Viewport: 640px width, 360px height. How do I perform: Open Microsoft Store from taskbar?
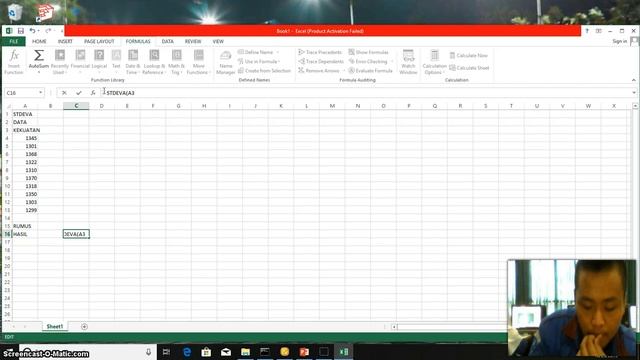[206, 352]
